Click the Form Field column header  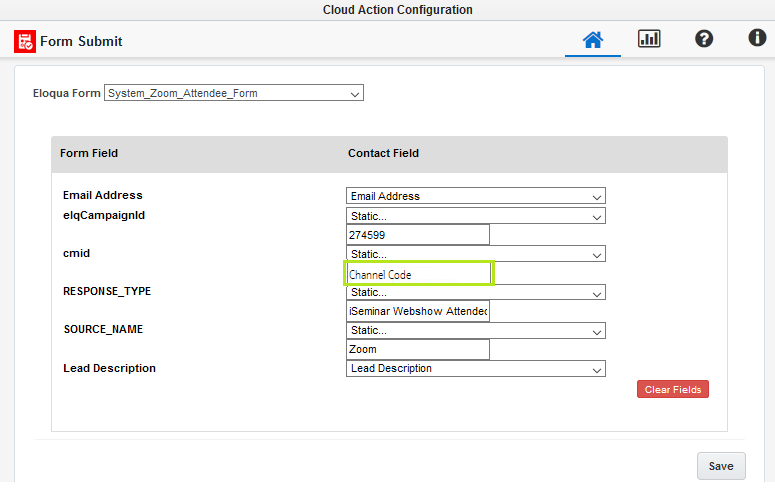(x=89, y=154)
